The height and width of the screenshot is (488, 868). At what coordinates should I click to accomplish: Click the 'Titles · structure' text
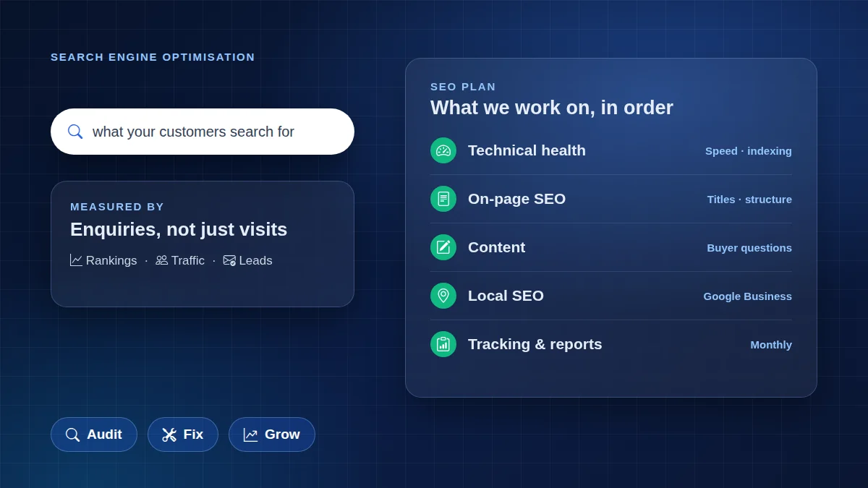point(749,200)
